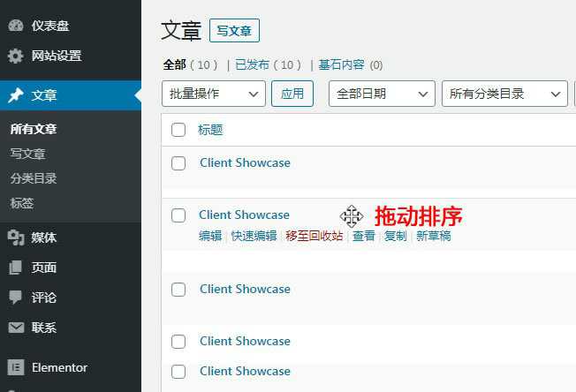Viewport: 576px width, 392px height.
Task: Click the 写文章 button next to the heading
Action: pos(234,31)
